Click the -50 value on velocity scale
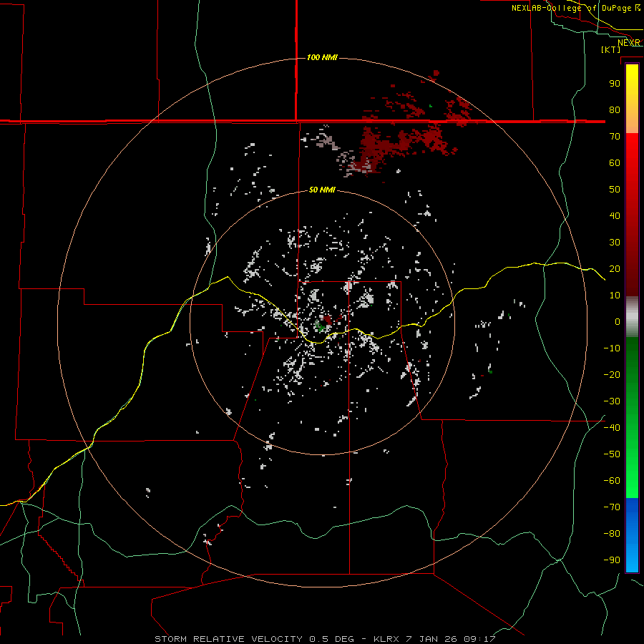 click(x=612, y=454)
